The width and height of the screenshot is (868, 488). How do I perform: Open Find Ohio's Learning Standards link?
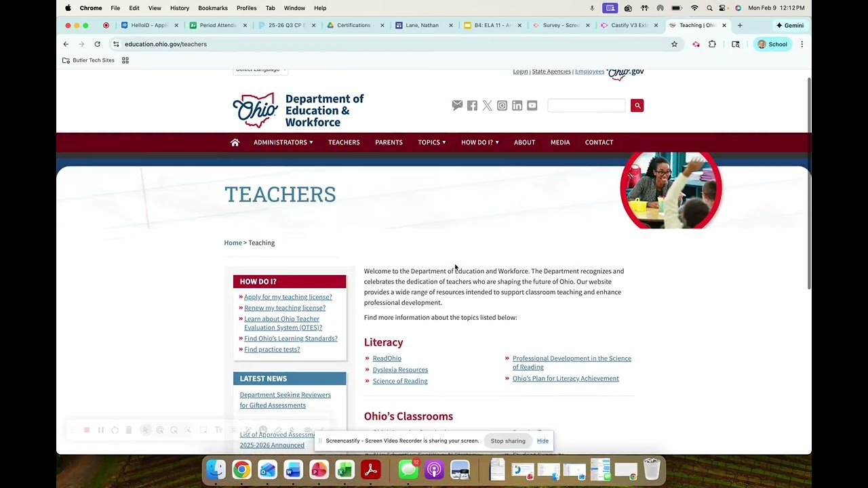coord(291,338)
